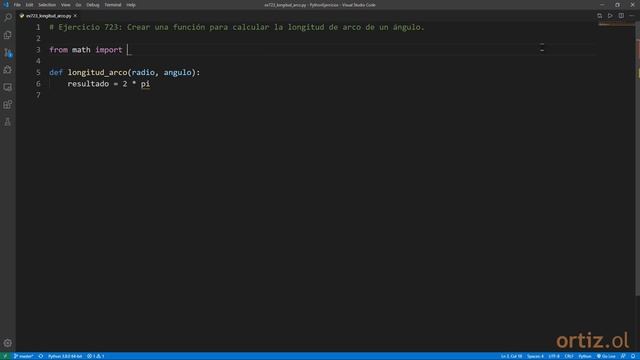Click line number 2 in the gutter
Image resolution: width=640 pixels, height=360 pixels.
38,39
